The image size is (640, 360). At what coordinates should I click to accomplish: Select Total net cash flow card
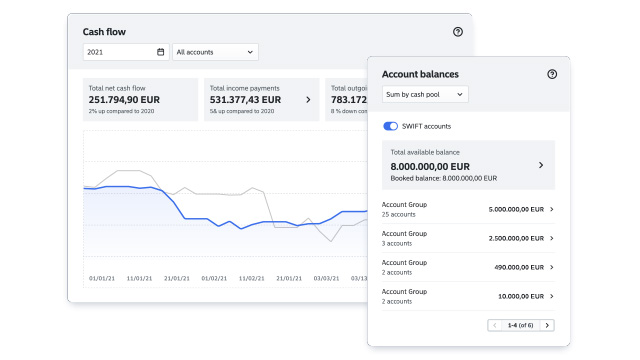click(140, 100)
